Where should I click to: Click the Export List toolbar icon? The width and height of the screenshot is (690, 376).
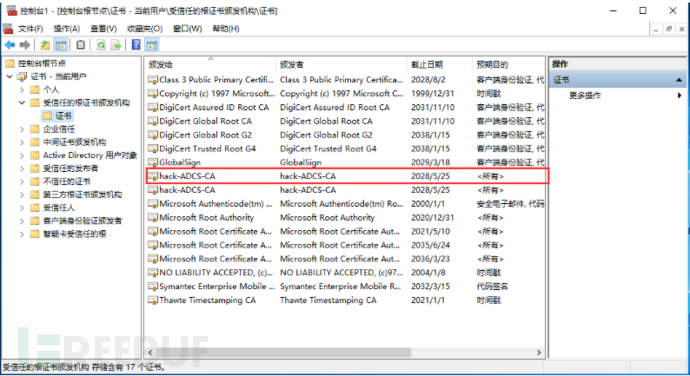coord(116,45)
